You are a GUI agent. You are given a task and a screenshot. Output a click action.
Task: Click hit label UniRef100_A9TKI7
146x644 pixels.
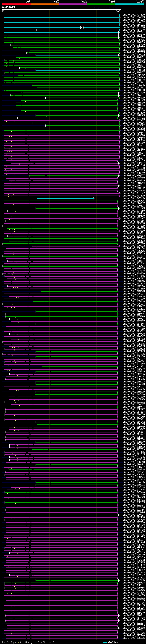point(134,120)
